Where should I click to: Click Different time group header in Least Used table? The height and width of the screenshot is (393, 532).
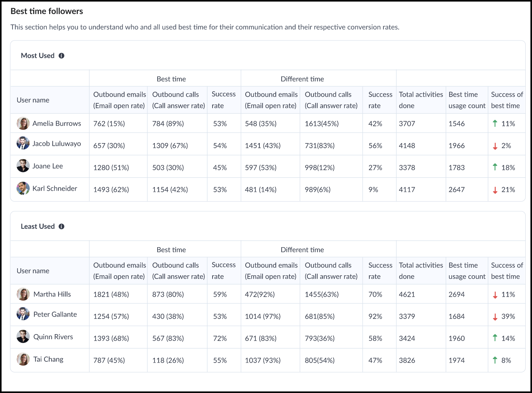click(x=302, y=250)
